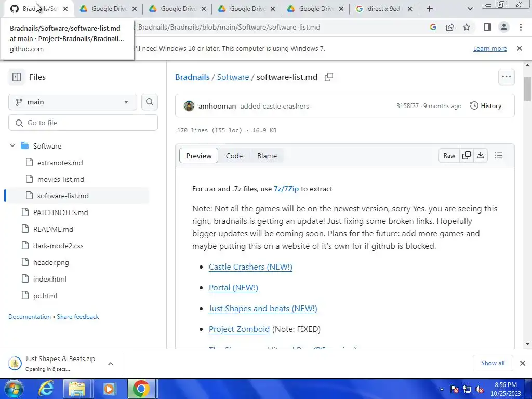Click Action Center flag tray icon
532x399 pixels.
click(x=454, y=389)
